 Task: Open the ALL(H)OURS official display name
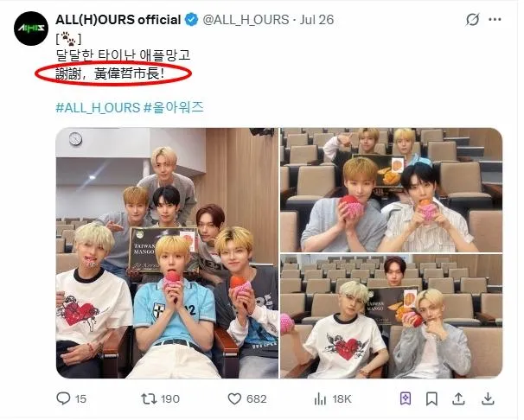tap(118, 20)
